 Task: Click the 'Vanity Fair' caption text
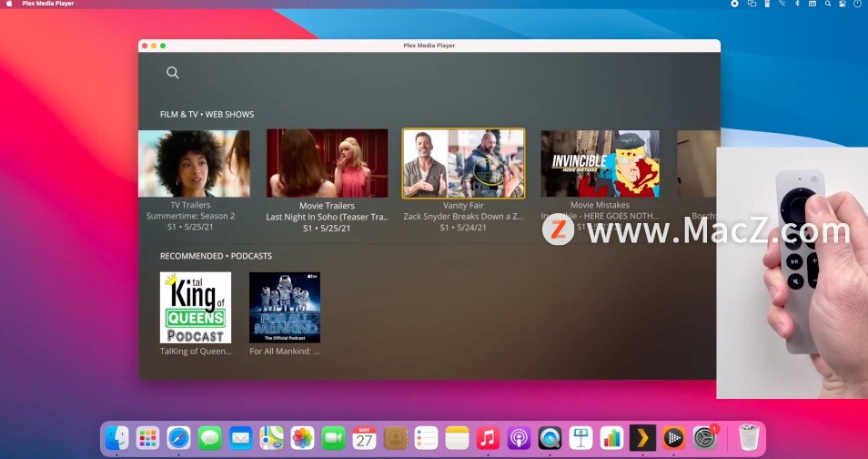click(x=463, y=205)
